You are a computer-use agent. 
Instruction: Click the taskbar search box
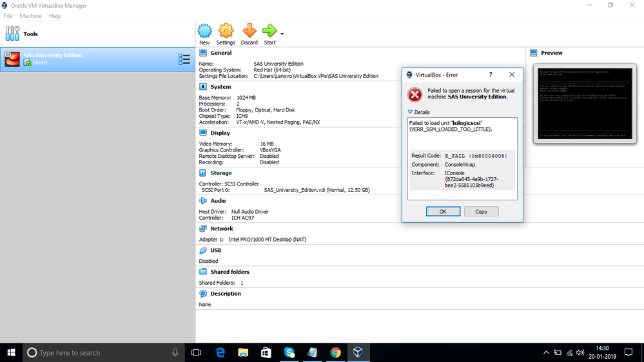click(102, 352)
